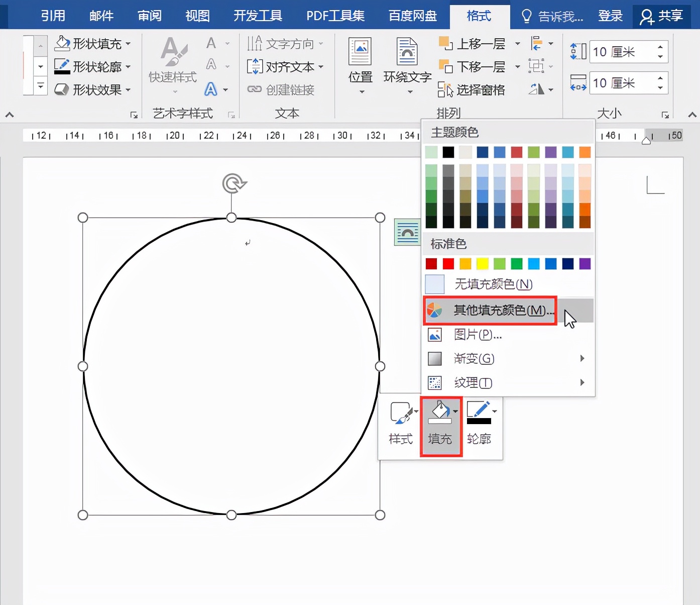Open the Wrap Text (环绕文字) icon
The height and width of the screenshot is (605, 700).
click(x=407, y=52)
